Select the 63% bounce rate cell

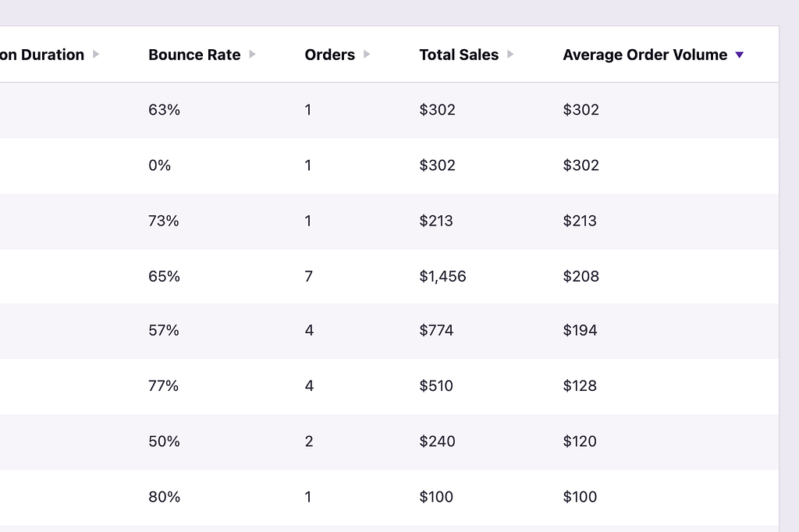pyautogui.click(x=164, y=110)
